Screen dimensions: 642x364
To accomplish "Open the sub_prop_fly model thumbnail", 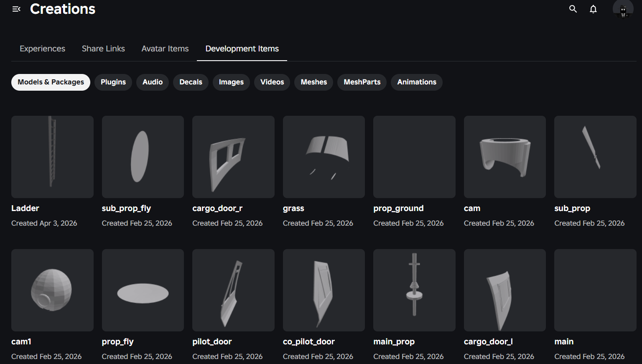I will pyautogui.click(x=143, y=157).
